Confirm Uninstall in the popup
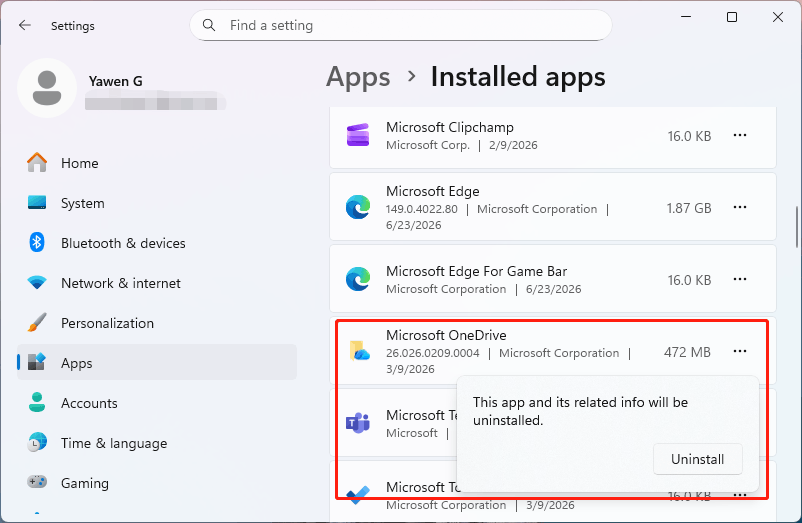Screen dimensions: 802x523 698,459
